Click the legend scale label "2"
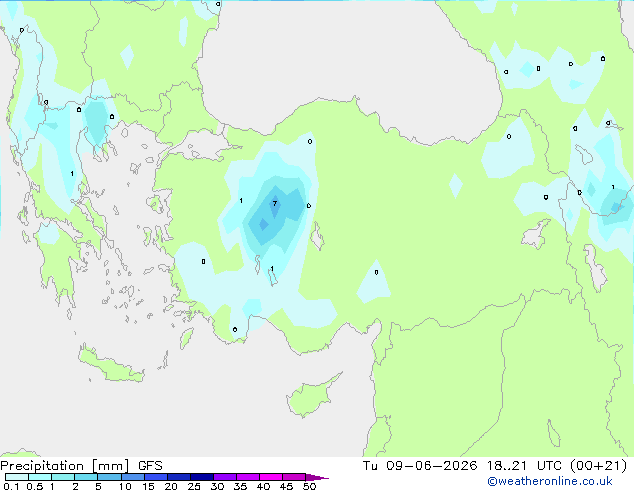 coord(75,486)
